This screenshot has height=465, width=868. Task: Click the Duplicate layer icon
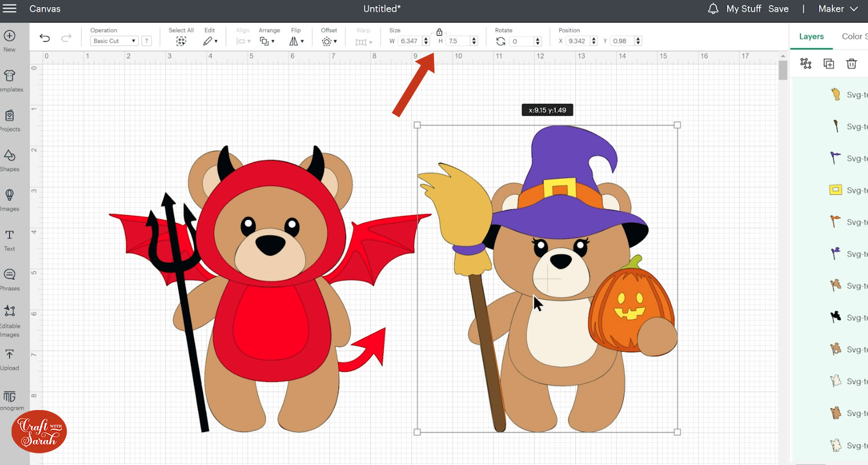[829, 64]
